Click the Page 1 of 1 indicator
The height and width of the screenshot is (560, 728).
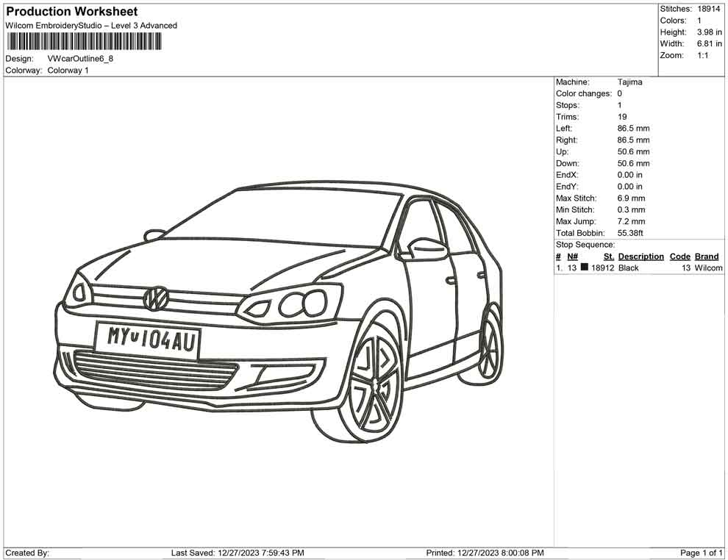click(702, 553)
